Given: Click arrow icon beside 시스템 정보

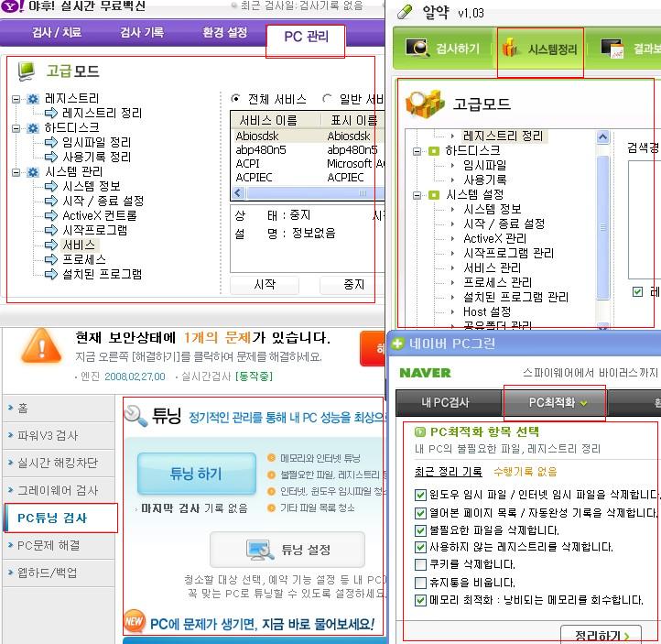Looking at the screenshot, I should [x=51, y=186].
